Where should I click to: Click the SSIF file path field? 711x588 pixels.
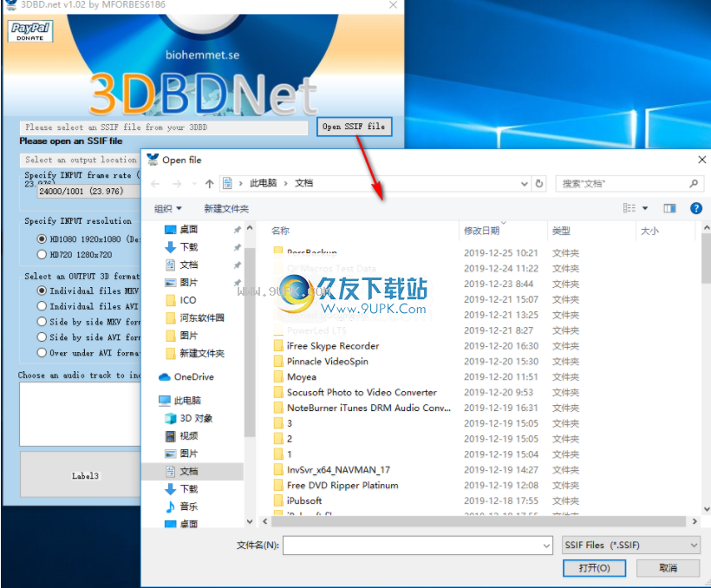[164, 127]
